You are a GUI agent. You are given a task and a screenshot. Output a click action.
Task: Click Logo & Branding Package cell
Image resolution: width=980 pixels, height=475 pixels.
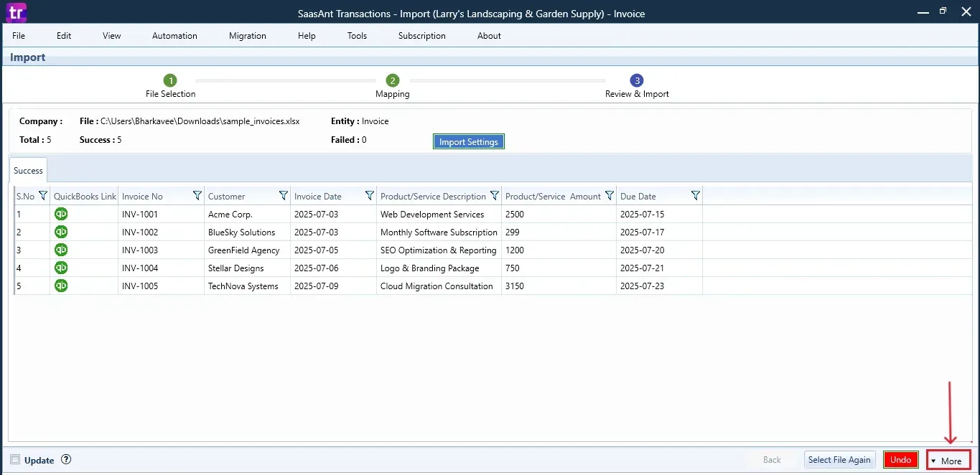(x=439, y=268)
